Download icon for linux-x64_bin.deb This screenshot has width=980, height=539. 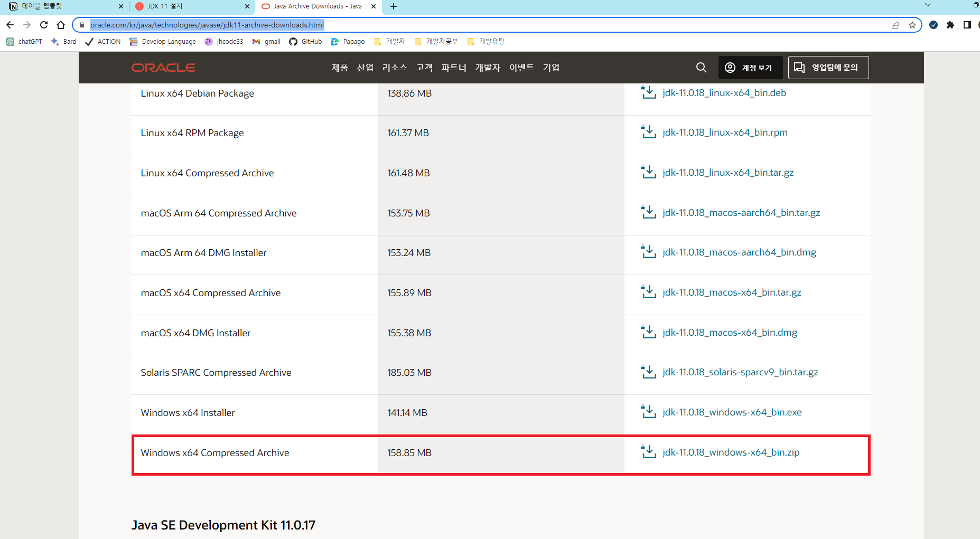click(648, 92)
